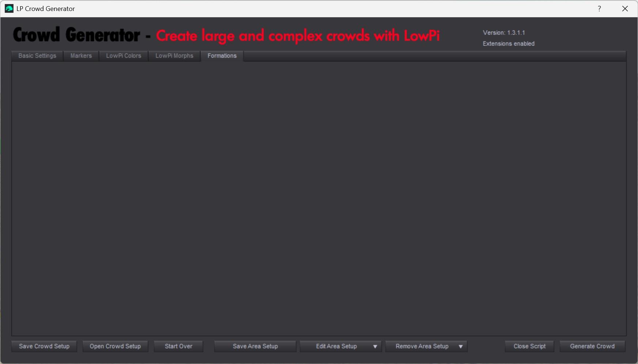Open the Remove Area Setup menu
This screenshot has height=364, width=638.
click(x=422, y=346)
